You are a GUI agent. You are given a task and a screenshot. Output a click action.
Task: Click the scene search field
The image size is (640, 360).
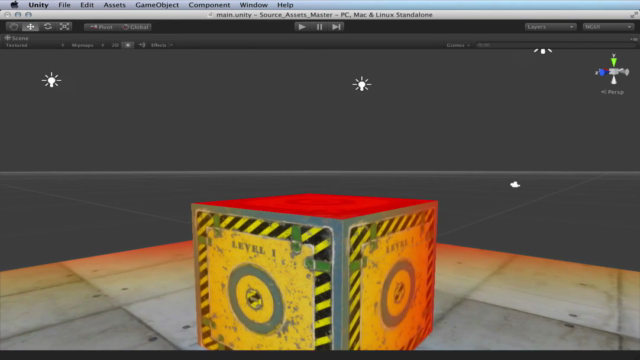click(x=555, y=45)
